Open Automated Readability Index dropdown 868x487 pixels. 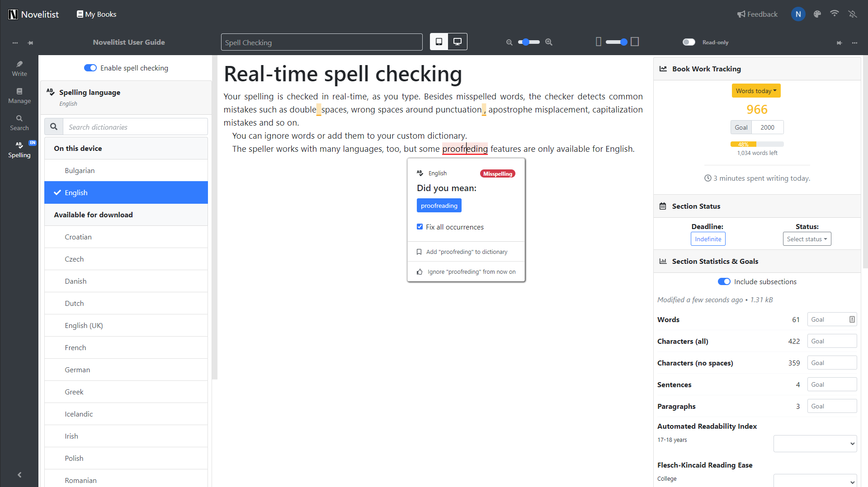[x=815, y=444]
